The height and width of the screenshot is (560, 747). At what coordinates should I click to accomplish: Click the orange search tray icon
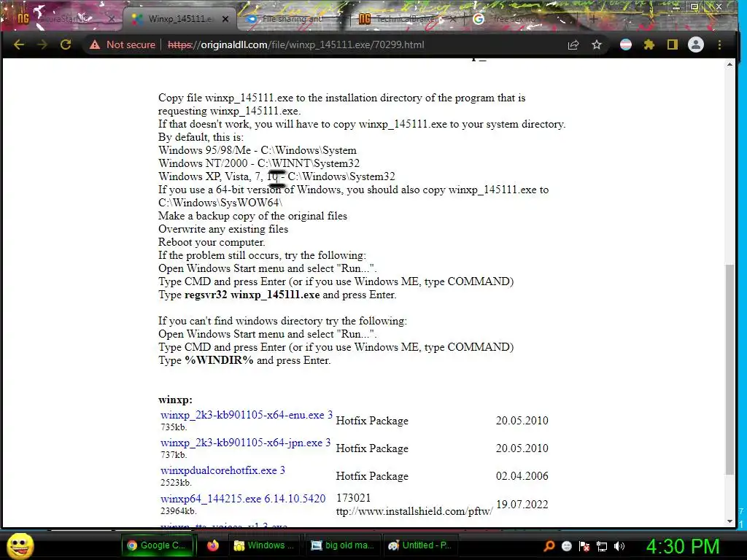[549, 546]
